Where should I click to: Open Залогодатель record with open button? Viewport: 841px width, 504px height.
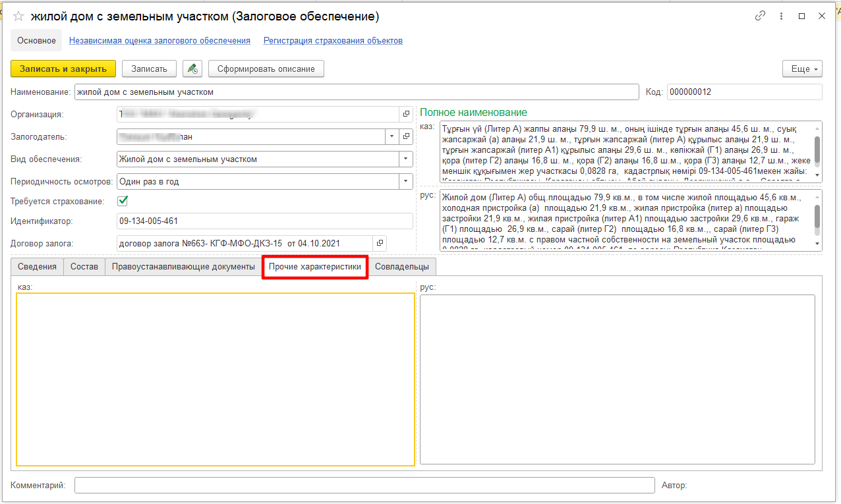[406, 136]
